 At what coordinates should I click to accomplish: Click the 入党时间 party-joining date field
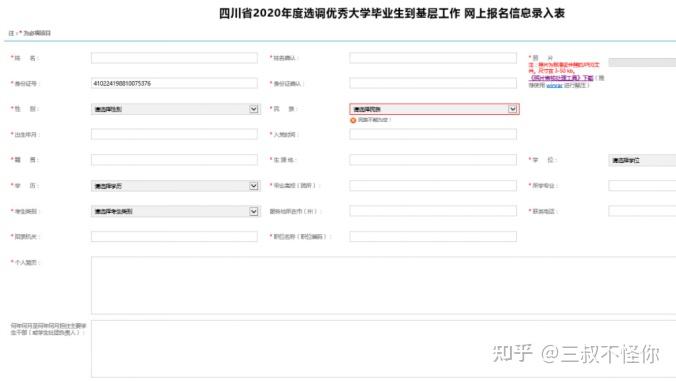coord(433,134)
